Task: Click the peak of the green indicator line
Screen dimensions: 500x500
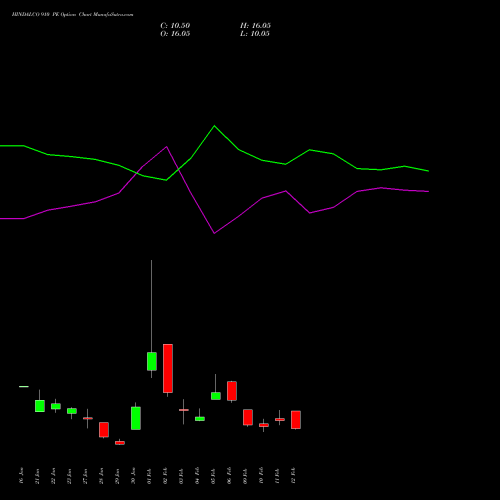Action: coord(214,126)
